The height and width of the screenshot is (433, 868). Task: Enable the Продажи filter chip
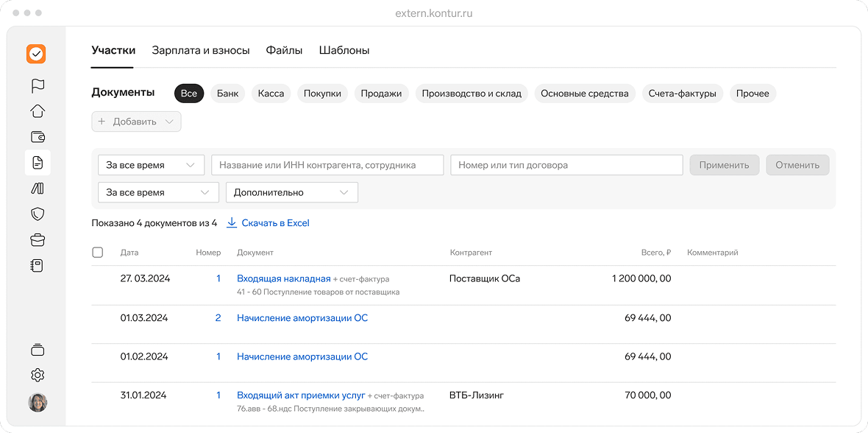[x=381, y=94]
